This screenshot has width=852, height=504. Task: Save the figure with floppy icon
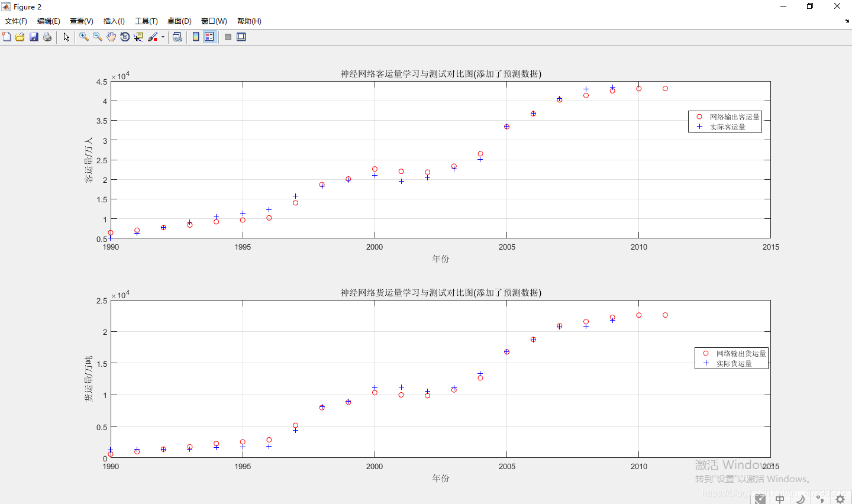pyautogui.click(x=34, y=37)
